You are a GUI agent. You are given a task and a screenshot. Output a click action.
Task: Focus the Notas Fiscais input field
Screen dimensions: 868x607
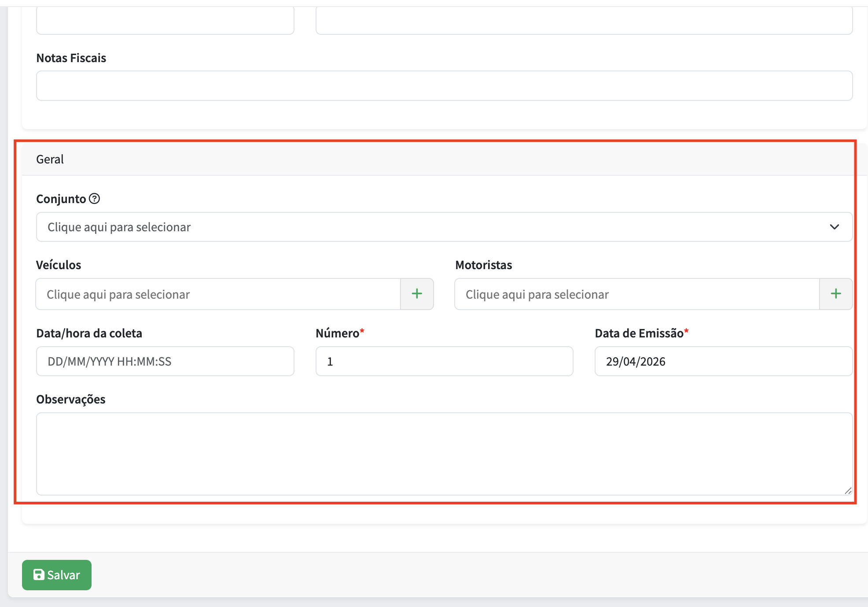tap(444, 85)
